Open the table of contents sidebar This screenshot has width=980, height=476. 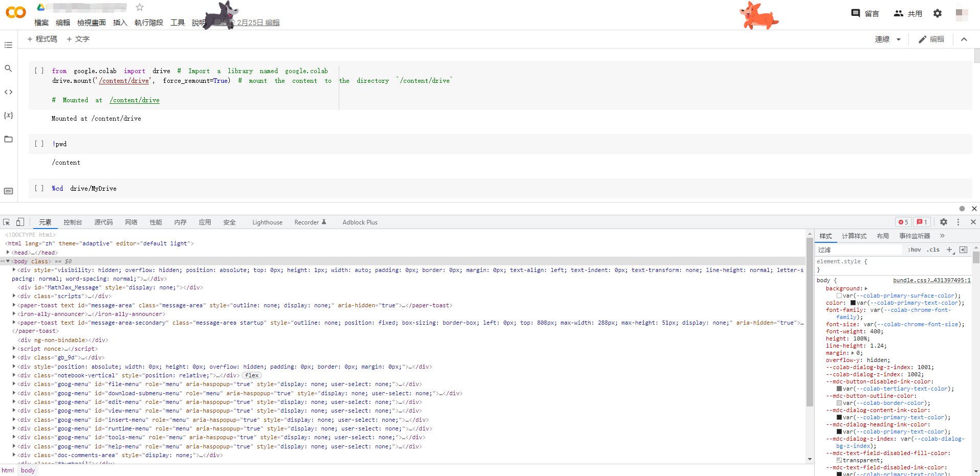tap(8, 45)
